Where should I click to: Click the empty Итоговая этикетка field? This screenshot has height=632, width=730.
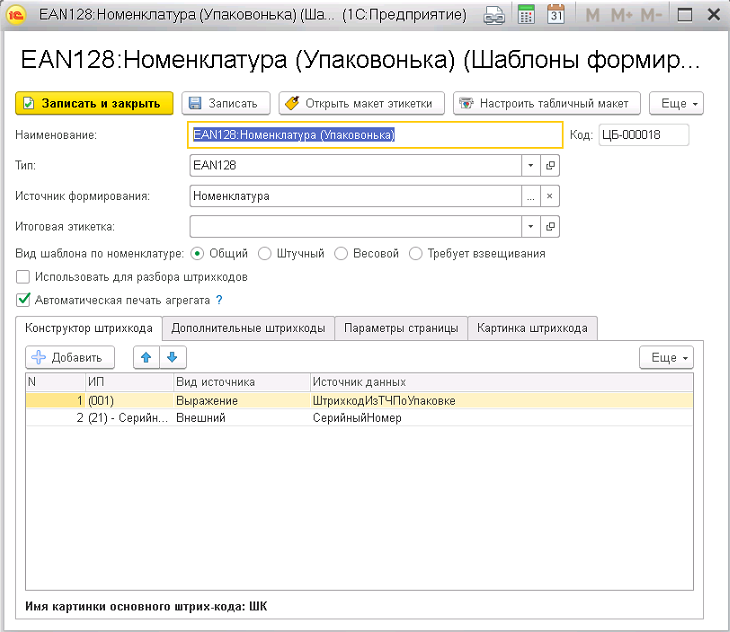click(356, 227)
